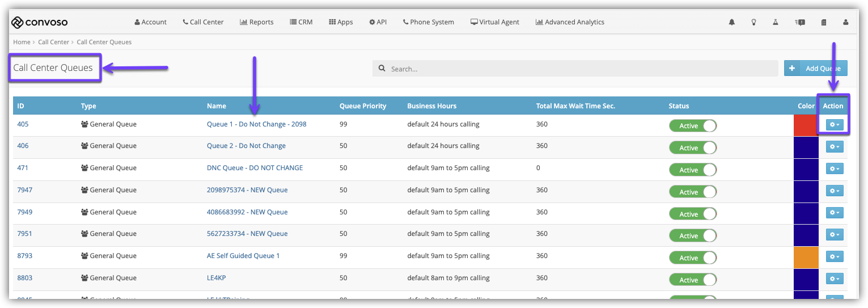This screenshot has width=868, height=308.
Task: Open the Advanced Analytics menu
Action: point(570,22)
